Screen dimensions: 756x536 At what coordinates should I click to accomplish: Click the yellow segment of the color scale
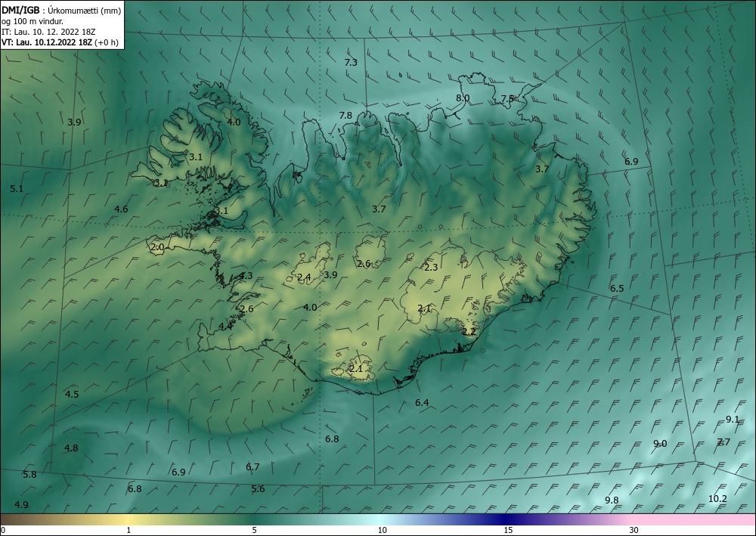click(128, 519)
